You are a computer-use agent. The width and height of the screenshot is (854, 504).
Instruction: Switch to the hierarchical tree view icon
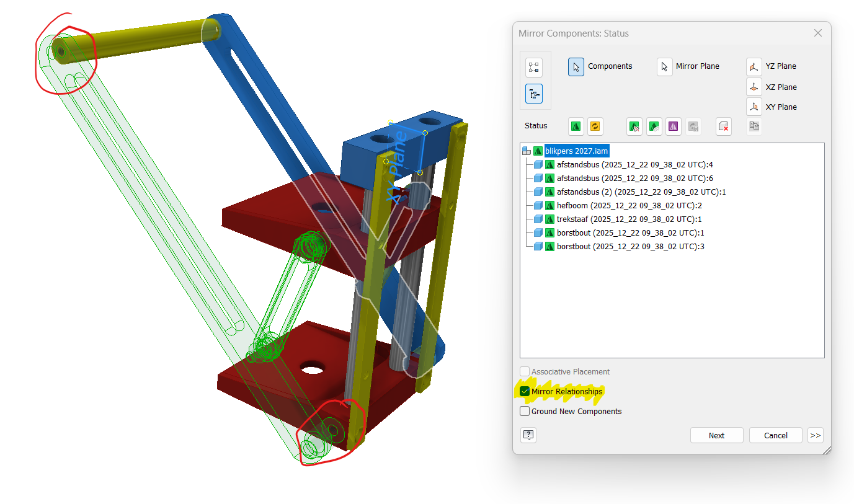(x=534, y=94)
